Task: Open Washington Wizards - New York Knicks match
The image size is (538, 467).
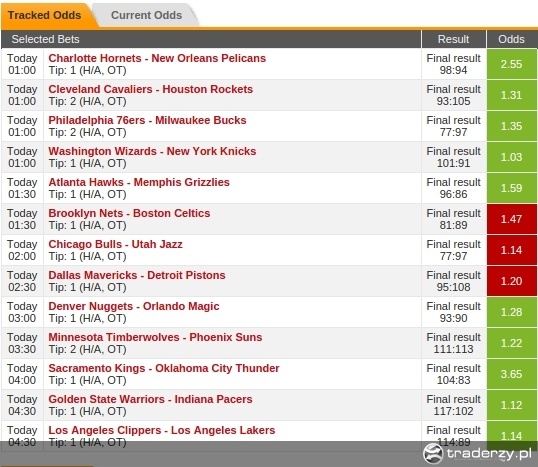Action: [152, 151]
